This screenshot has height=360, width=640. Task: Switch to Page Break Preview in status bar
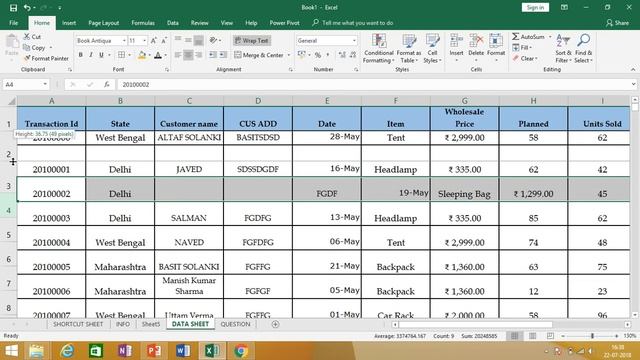550,336
